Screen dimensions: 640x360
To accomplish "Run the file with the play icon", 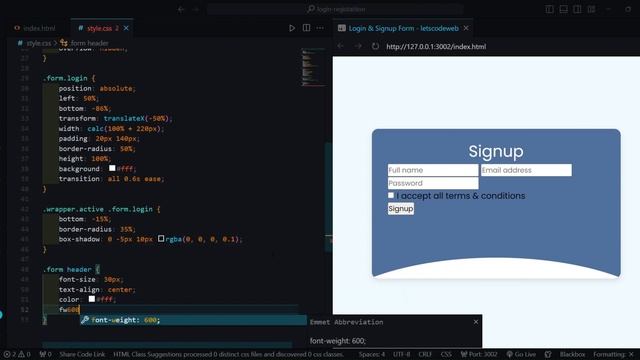I will click(292, 28).
